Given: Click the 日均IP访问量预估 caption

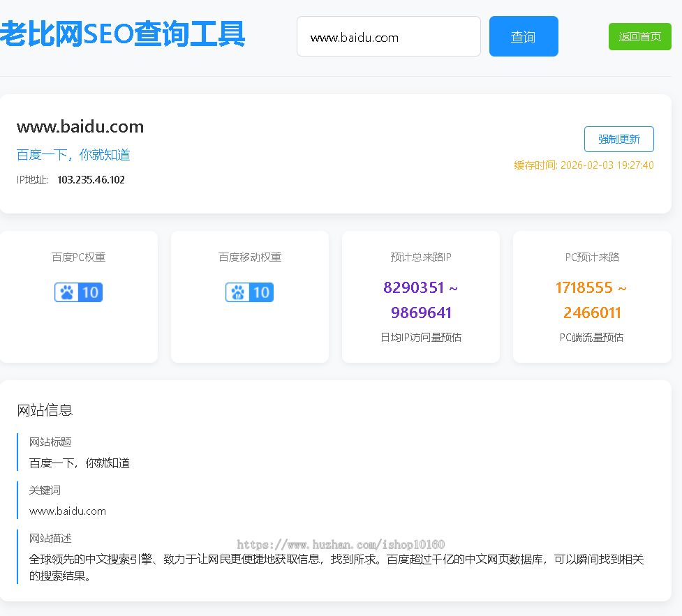Looking at the screenshot, I should (421, 338).
